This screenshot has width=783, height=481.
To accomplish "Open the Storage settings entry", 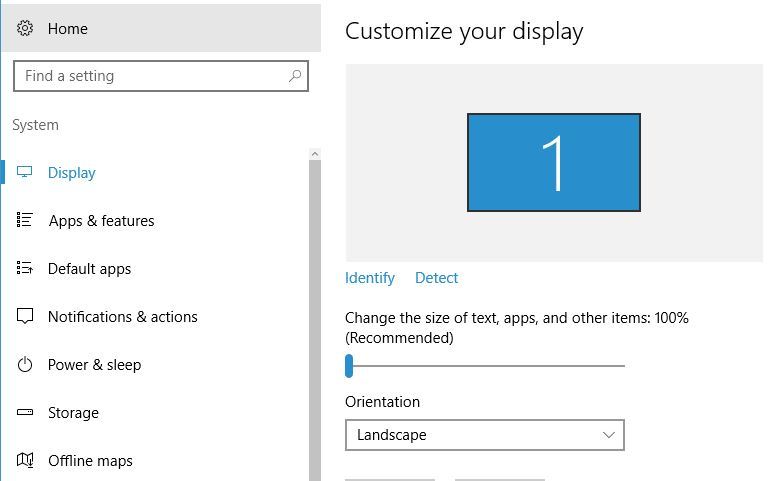I will [73, 413].
